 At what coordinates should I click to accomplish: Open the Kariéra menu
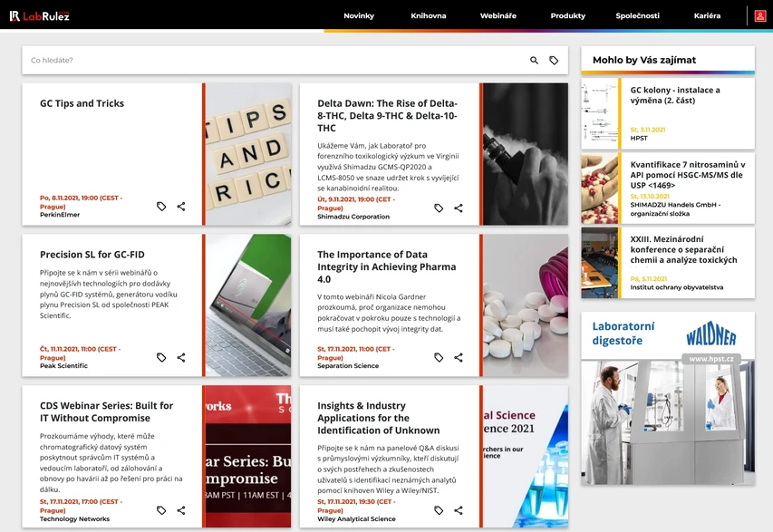point(707,15)
